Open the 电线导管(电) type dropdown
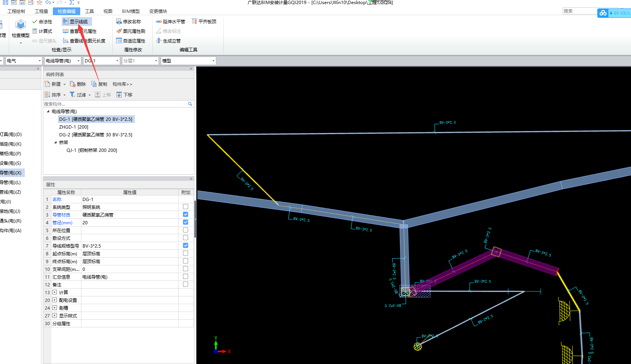The image size is (631, 364). (x=63, y=61)
